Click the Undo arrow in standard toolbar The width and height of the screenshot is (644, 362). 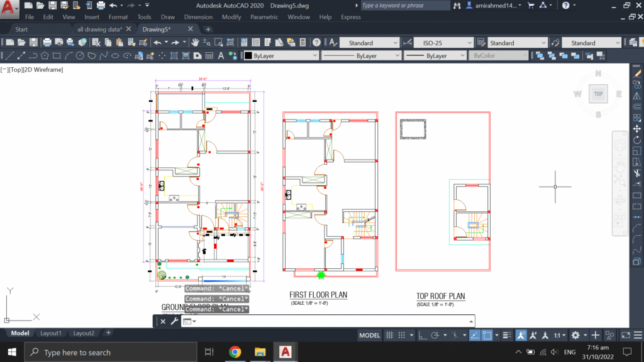click(157, 42)
